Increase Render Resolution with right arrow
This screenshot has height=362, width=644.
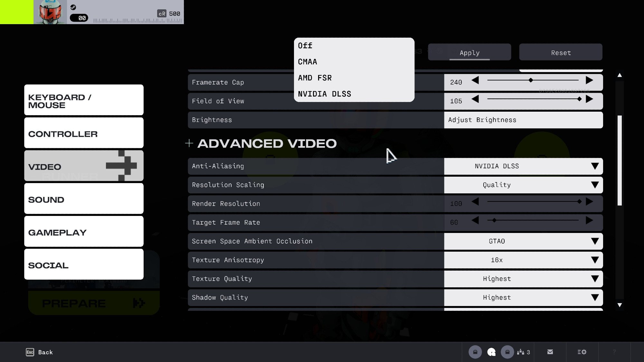pos(589,202)
